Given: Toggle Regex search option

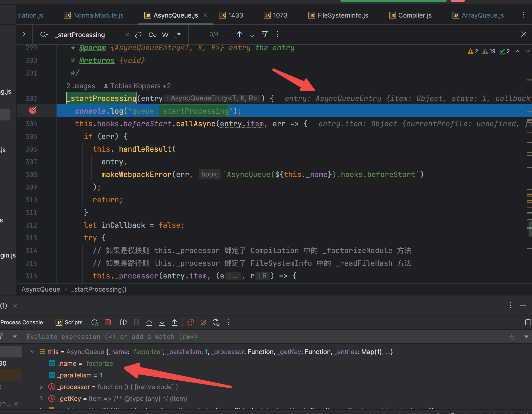Looking at the screenshot, I should 178,35.
